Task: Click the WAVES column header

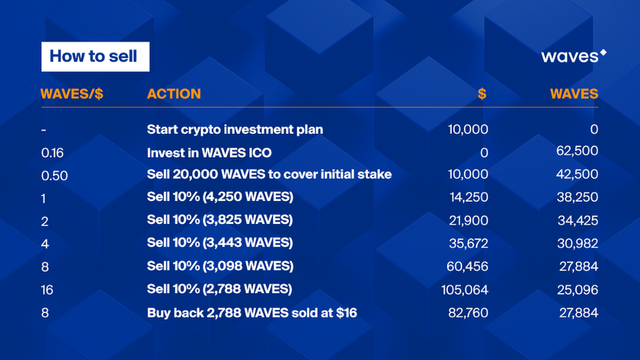Action: (574, 94)
